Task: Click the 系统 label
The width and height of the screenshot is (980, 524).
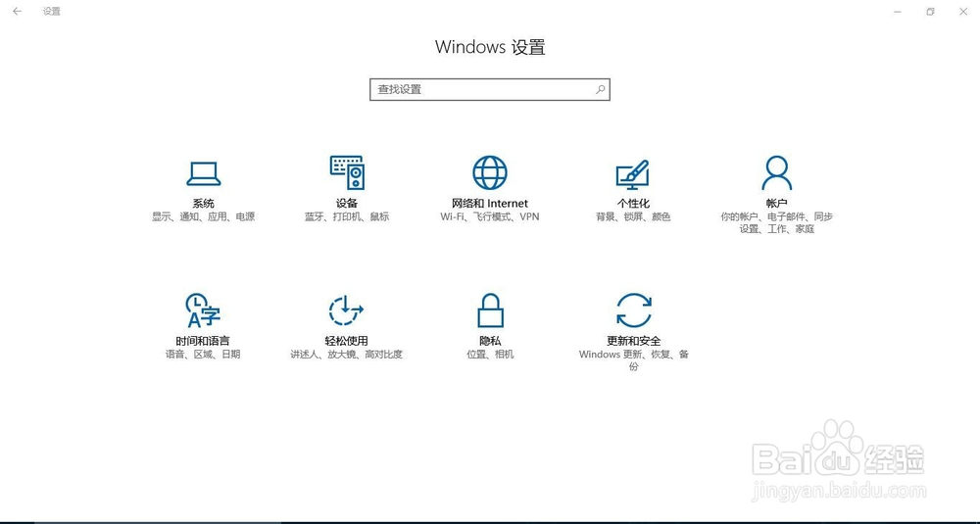Action: [x=203, y=204]
